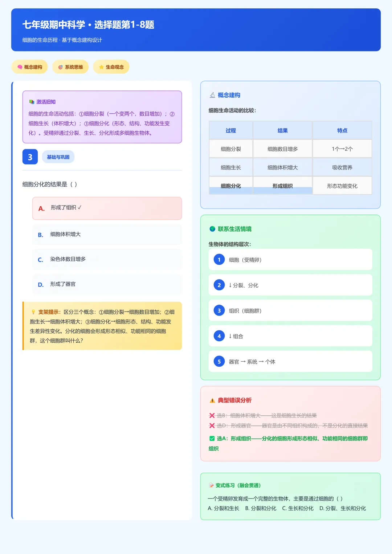This screenshot has height=554, width=392.
Task: Click the blue question number 3 badge
Action: (x=30, y=157)
